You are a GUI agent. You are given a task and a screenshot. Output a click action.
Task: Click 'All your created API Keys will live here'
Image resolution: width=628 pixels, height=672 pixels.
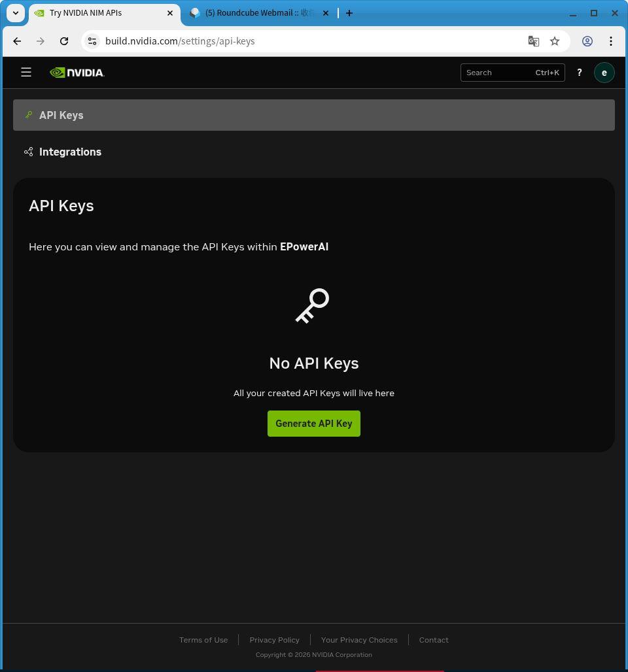coord(313,393)
